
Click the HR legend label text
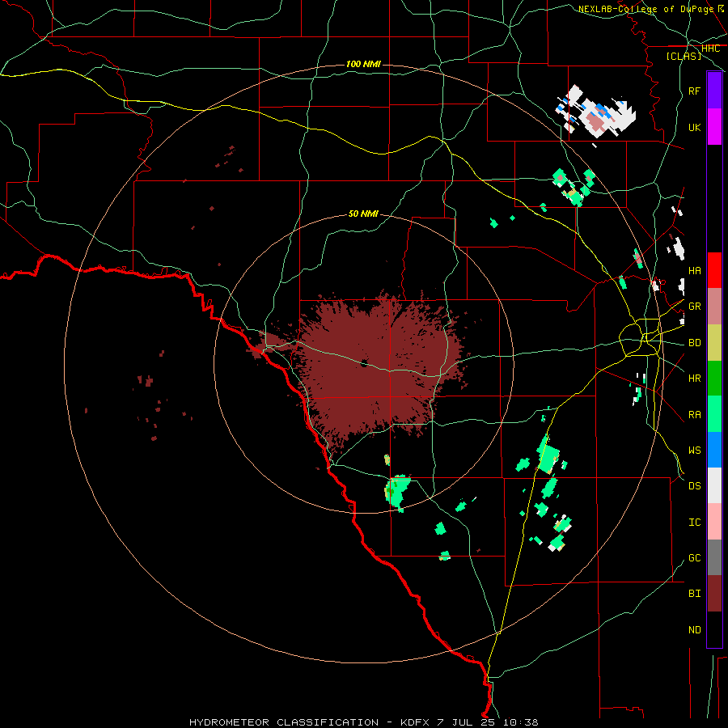coord(694,379)
